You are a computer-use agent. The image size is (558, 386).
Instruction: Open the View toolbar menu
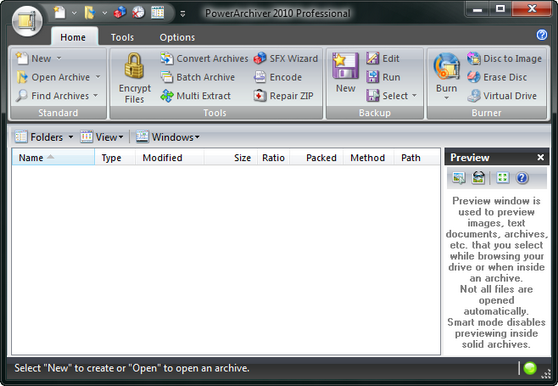point(102,137)
